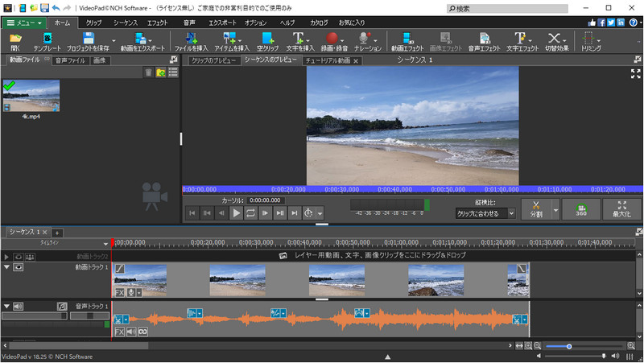Toggle speaker icon on audio clip

[x=131, y=332]
